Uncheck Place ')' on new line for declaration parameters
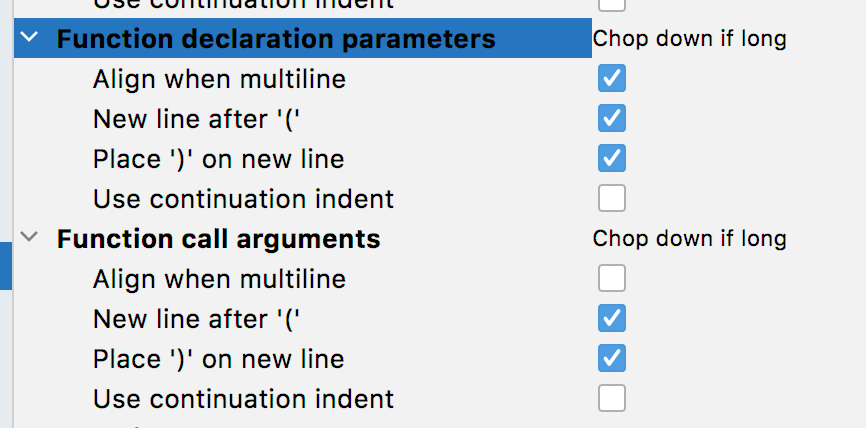Screen dimensions: 866x428 click(x=611, y=158)
